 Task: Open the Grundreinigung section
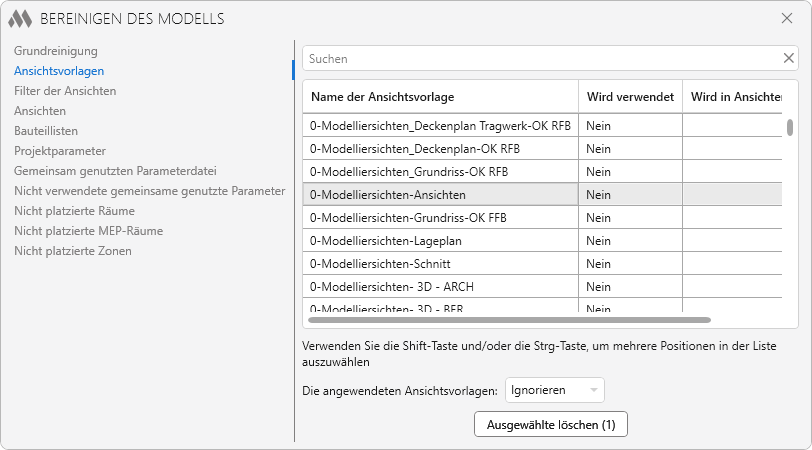pos(55,50)
